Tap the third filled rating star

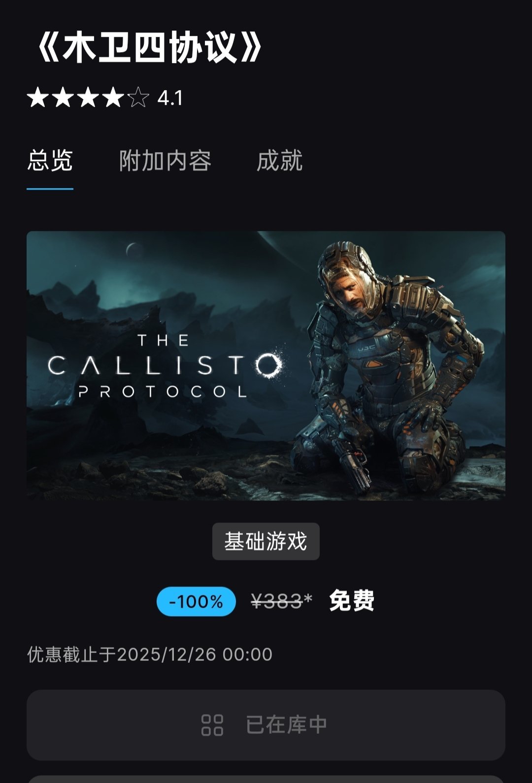click(88, 98)
